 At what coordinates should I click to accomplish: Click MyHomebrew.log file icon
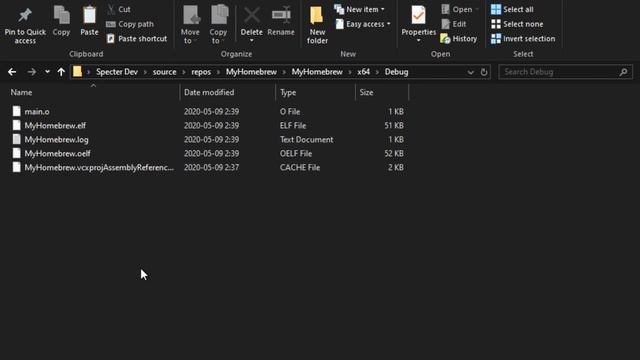point(16,139)
